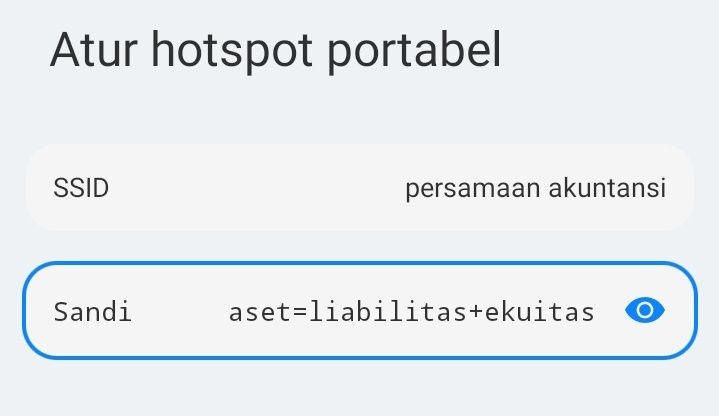This screenshot has width=719, height=416.
Task: Click the password text "aset=liabilitas+ekuitas"
Action: 411,312
